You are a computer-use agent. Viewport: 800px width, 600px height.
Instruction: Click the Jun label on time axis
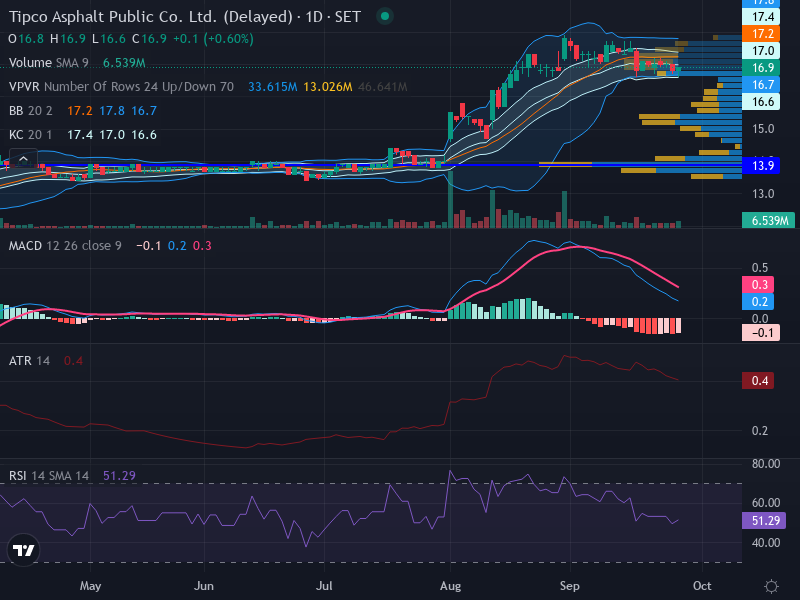coord(204,586)
